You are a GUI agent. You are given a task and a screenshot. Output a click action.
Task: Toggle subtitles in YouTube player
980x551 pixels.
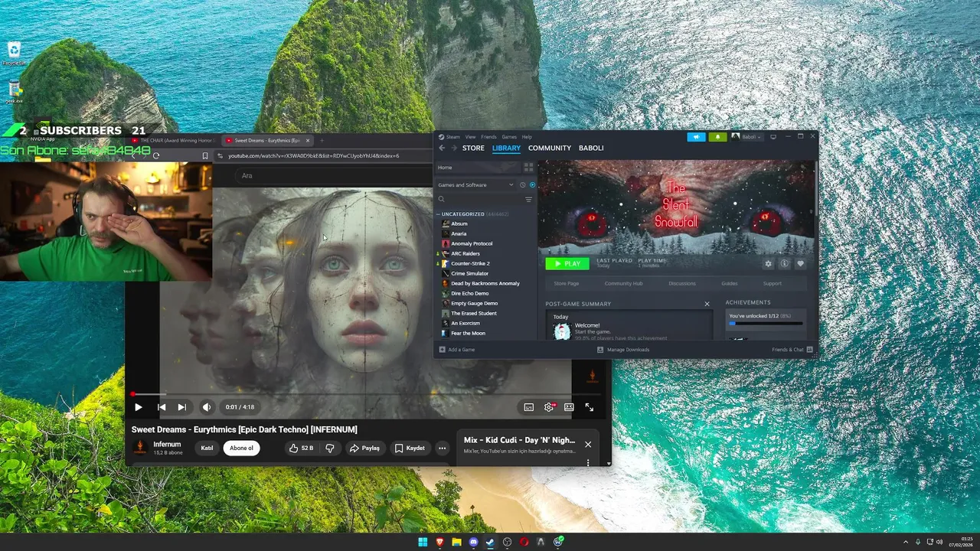528,407
